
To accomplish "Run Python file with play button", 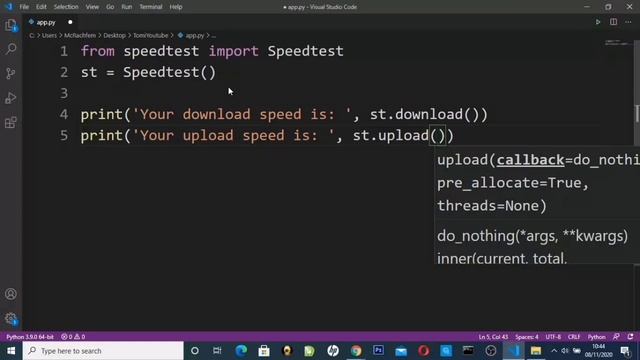I will tap(598, 22).
